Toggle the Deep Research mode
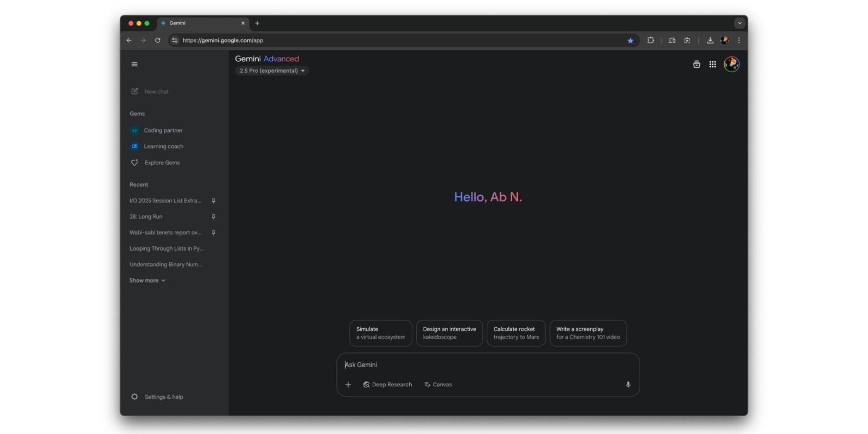 coord(387,385)
